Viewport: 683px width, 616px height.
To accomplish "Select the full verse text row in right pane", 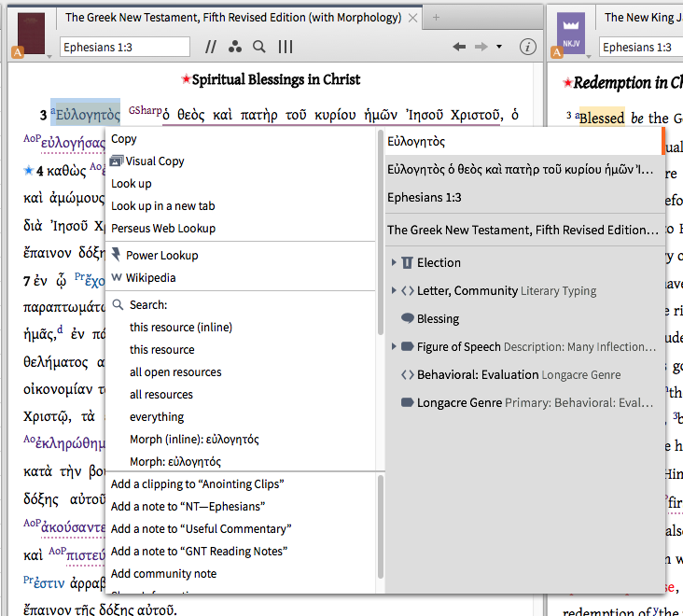I will (523, 170).
